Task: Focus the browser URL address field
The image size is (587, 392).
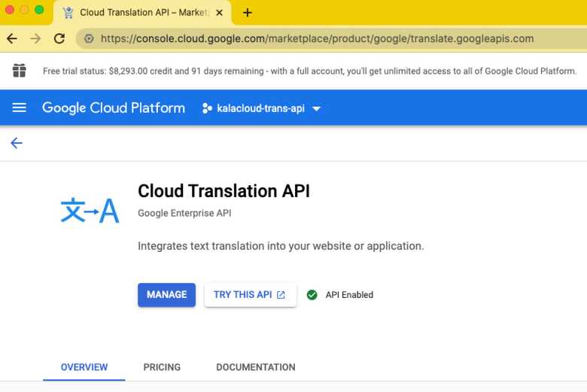Action: pyautogui.click(x=316, y=38)
